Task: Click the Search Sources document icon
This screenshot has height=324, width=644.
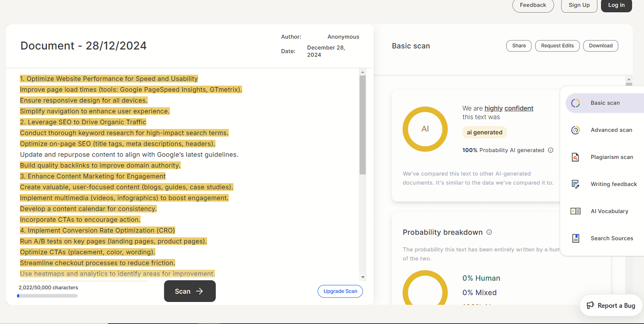Action: [575, 238]
